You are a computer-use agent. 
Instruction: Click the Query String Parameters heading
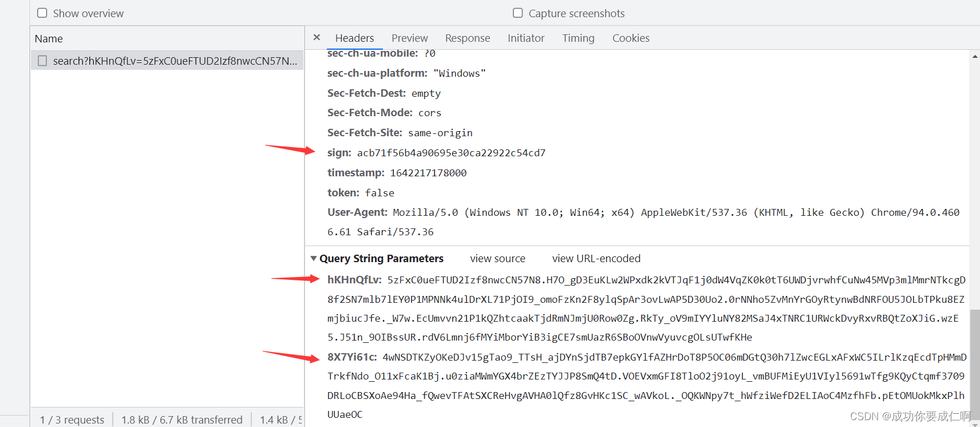coord(381,258)
